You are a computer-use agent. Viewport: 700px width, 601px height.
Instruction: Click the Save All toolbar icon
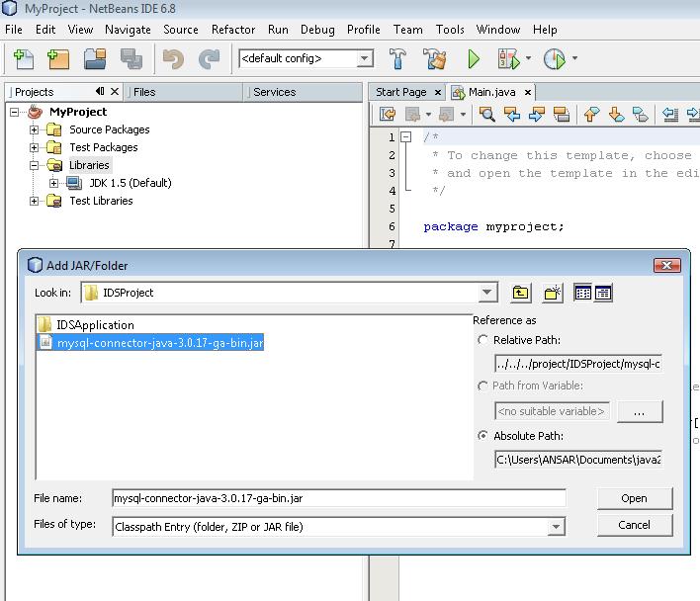(131, 59)
